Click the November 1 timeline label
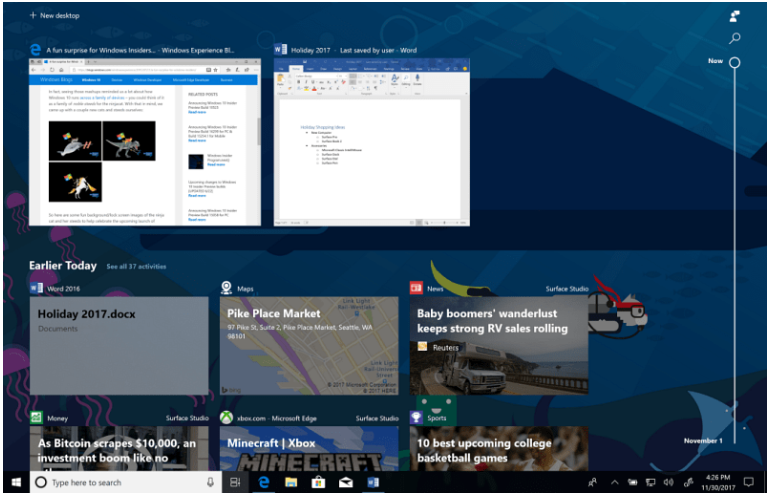This screenshot has width=771, height=496. tap(703, 441)
